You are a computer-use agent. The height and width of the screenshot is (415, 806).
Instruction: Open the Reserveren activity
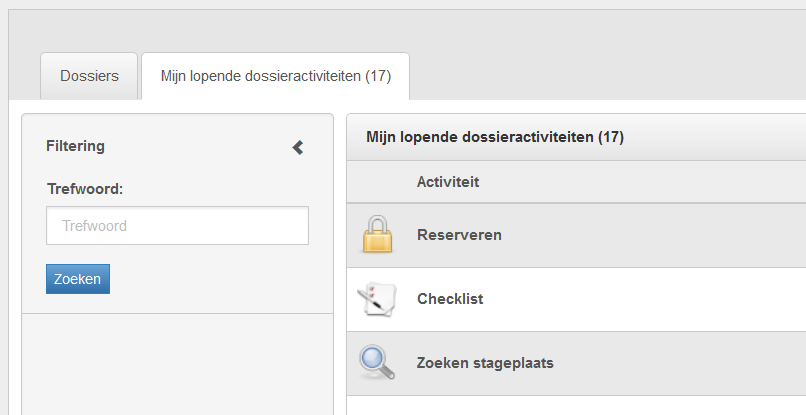click(x=459, y=235)
